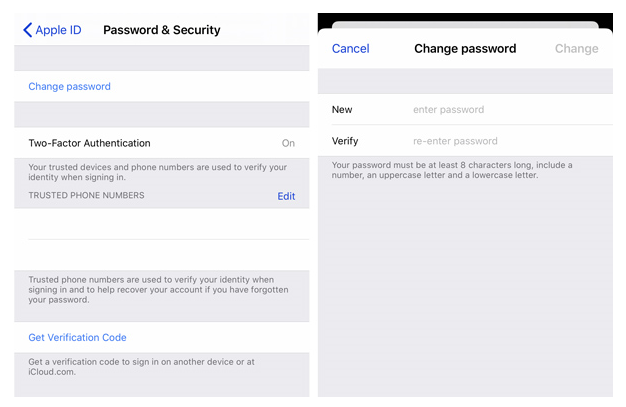Select the Two-Factor Authentication row label

click(x=90, y=143)
